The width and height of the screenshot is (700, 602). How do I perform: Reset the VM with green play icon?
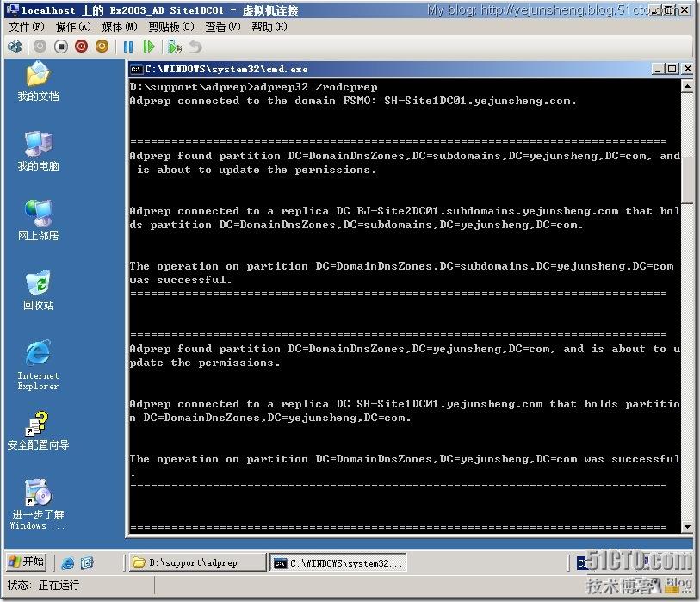point(149,47)
